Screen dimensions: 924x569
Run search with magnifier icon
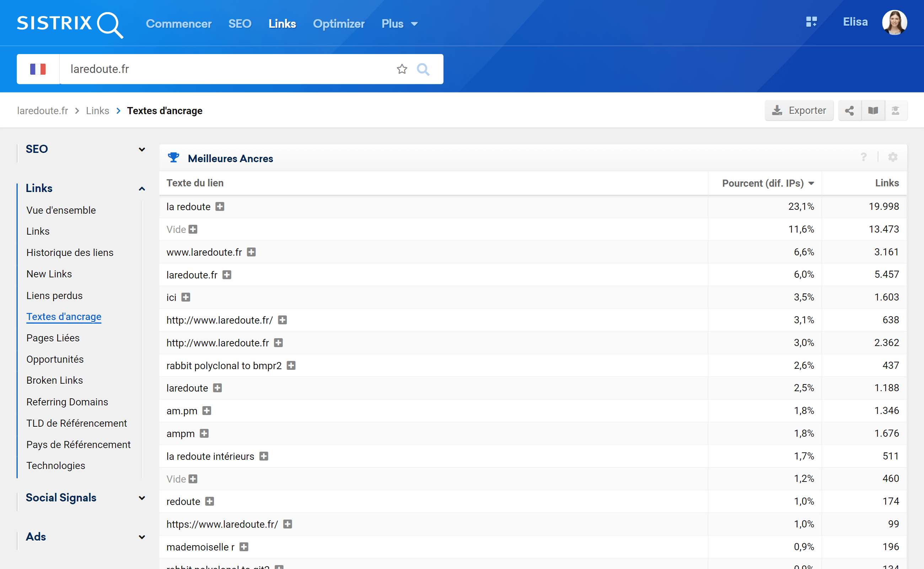[x=423, y=69]
